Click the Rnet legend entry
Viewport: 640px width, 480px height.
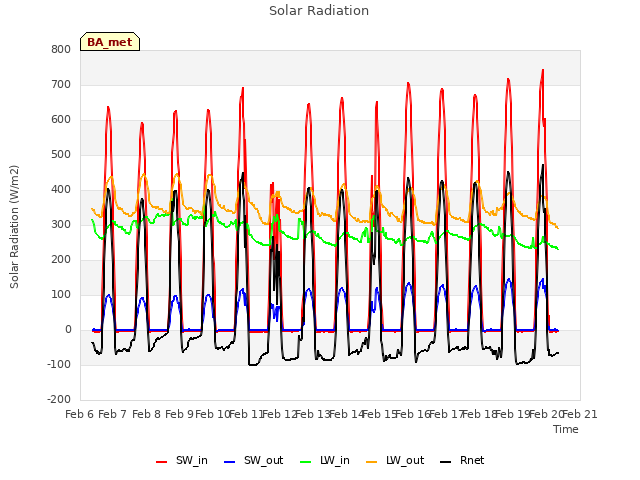coord(462,460)
